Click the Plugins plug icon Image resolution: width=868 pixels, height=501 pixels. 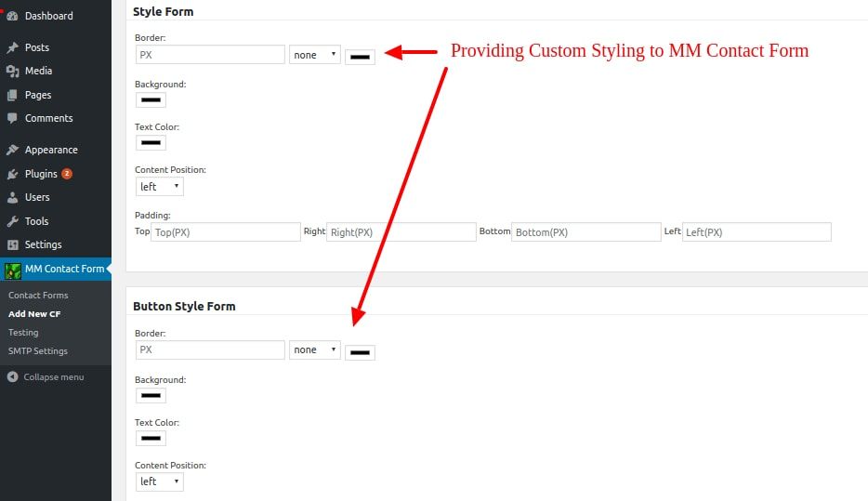coord(12,174)
